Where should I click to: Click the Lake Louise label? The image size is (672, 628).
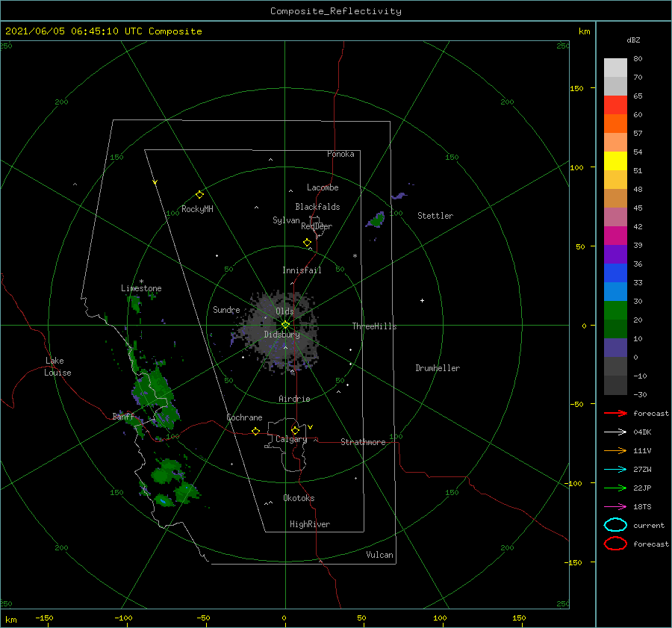pyautogui.click(x=57, y=367)
